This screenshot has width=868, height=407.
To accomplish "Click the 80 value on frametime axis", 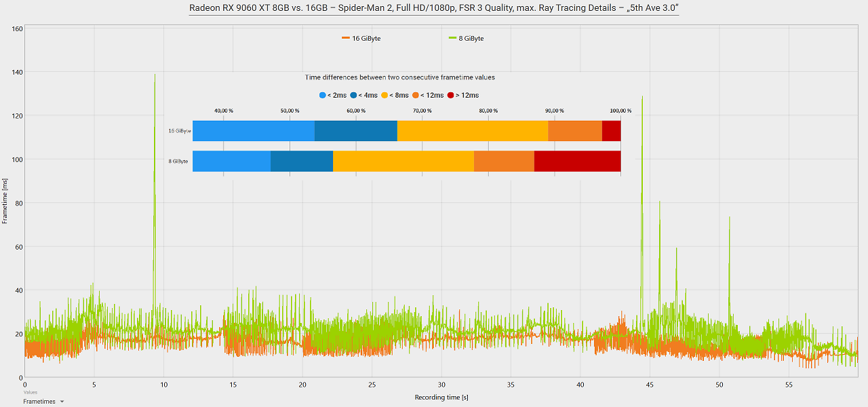I will click(x=20, y=203).
